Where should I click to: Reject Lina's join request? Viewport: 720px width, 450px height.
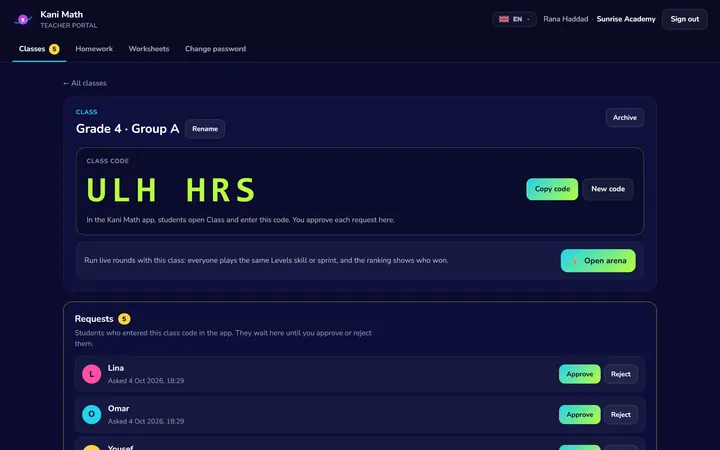point(621,374)
